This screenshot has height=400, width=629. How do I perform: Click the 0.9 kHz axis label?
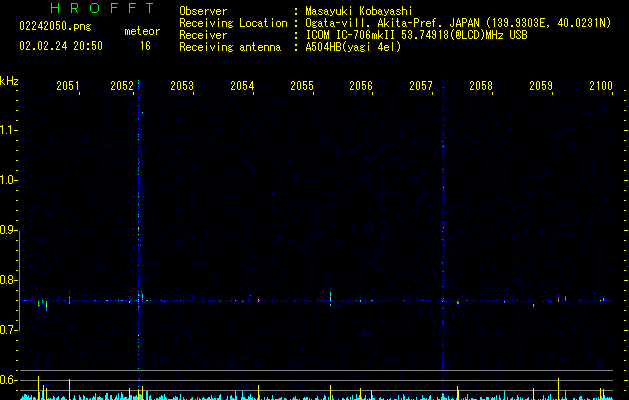[8, 230]
